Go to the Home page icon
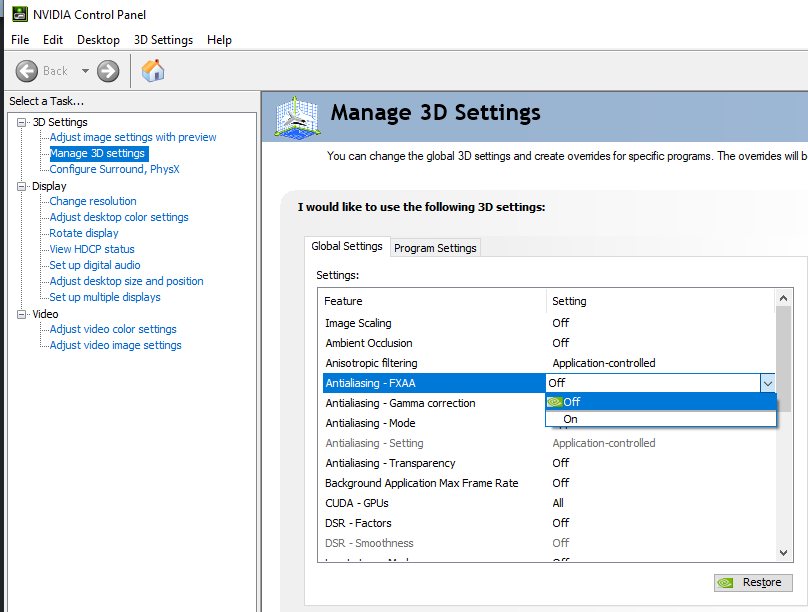The height and width of the screenshot is (612, 808). coord(153,71)
